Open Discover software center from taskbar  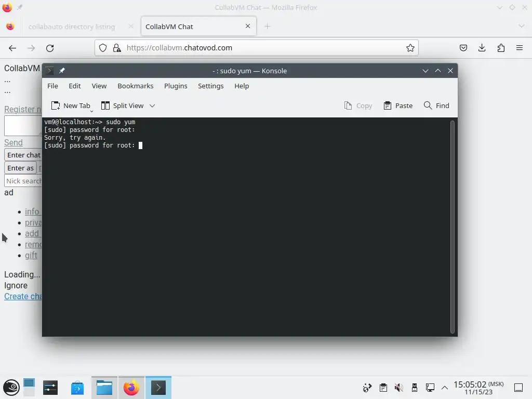77,388
